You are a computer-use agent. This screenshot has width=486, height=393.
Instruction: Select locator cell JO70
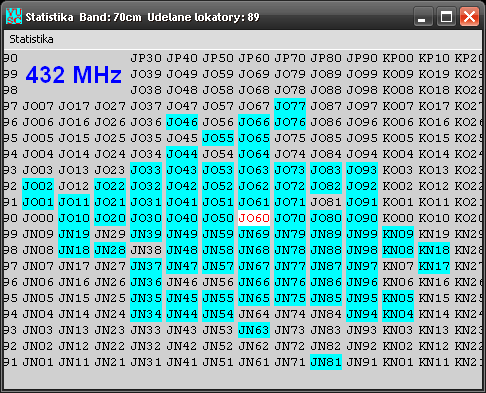290,218
